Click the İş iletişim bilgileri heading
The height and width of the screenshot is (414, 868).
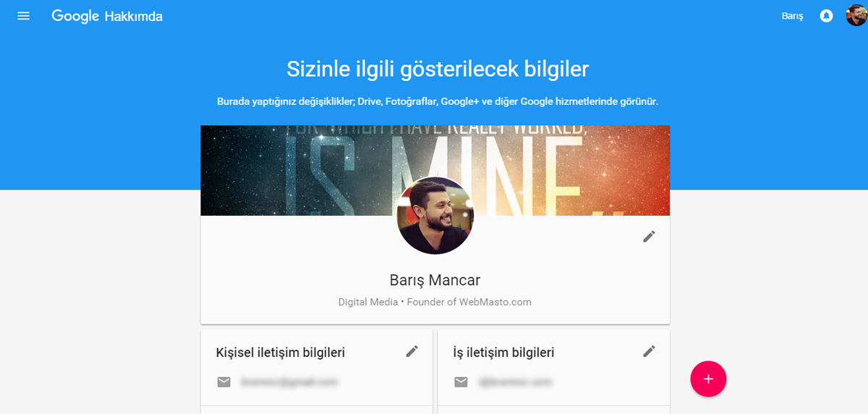[x=503, y=352]
